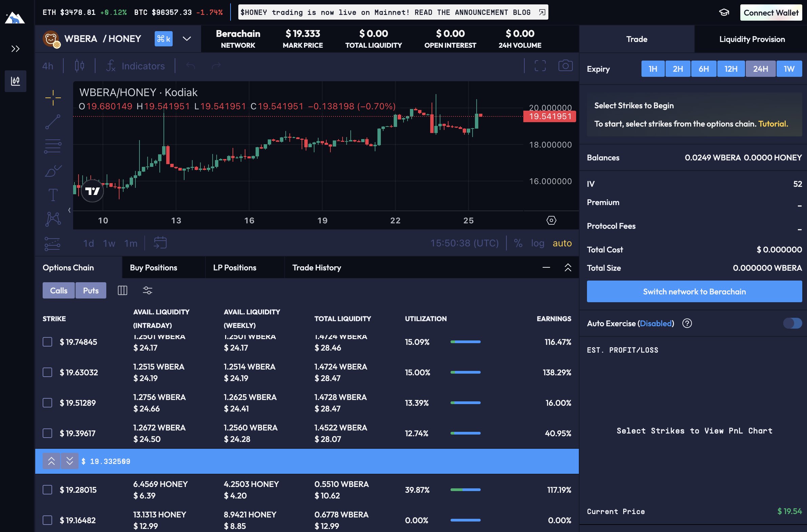Check the $19.63032 strike checkbox
The height and width of the screenshot is (532, 807).
[x=47, y=372]
